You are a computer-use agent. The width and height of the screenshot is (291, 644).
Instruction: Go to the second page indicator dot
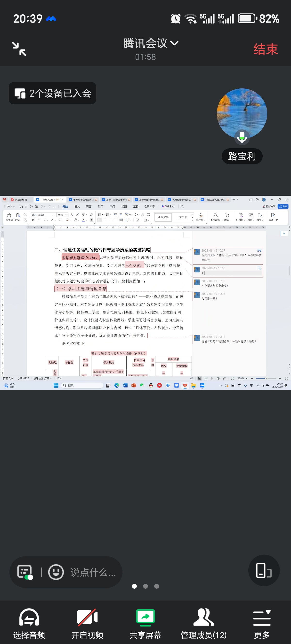click(x=145, y=586)
